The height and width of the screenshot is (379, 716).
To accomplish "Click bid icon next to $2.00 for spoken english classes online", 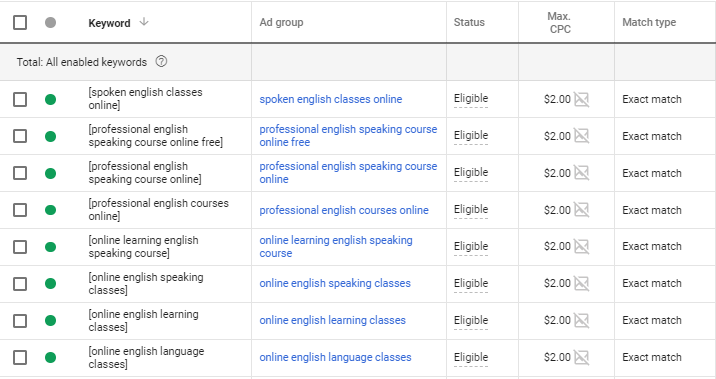I will click(581, 99).
